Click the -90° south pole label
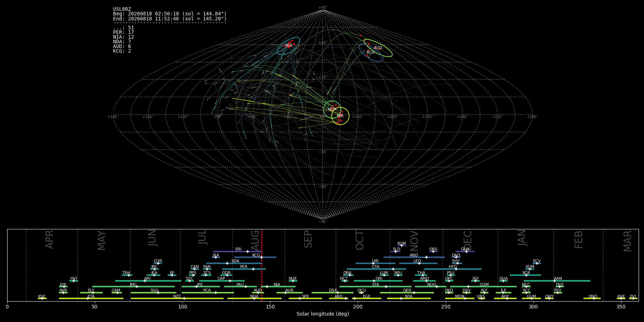644x322 pixels. coord(323,222)
